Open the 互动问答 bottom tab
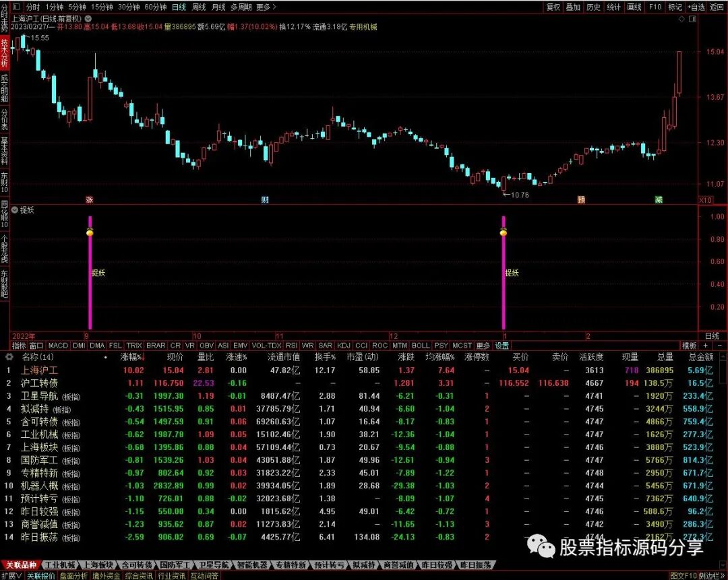This screenshot has width=728, height=580. 204,576
